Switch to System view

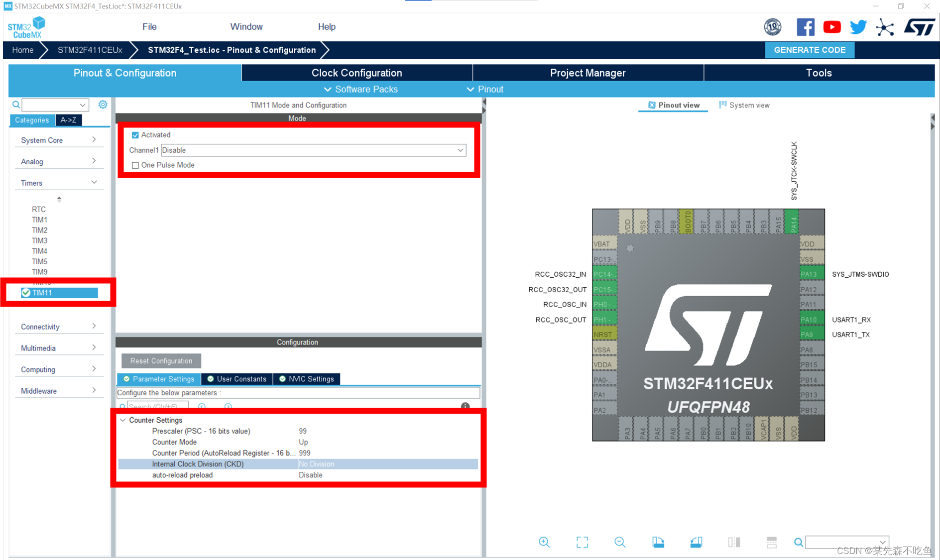tap(744, 105)
